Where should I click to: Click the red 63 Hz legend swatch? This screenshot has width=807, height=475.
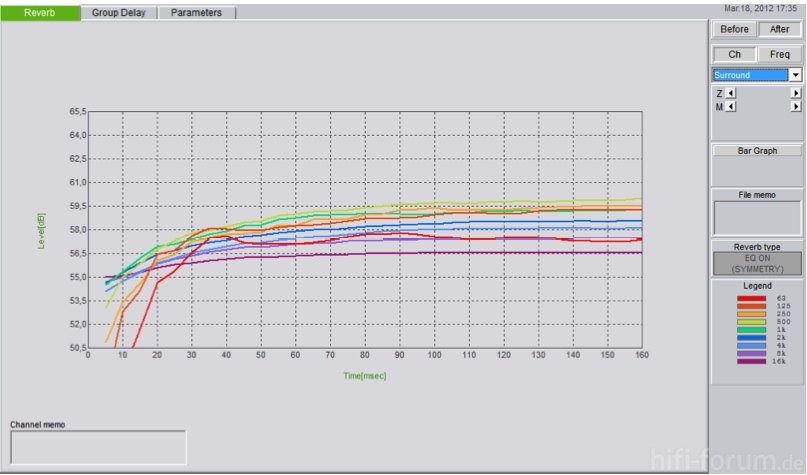click(x=752, y=298)
